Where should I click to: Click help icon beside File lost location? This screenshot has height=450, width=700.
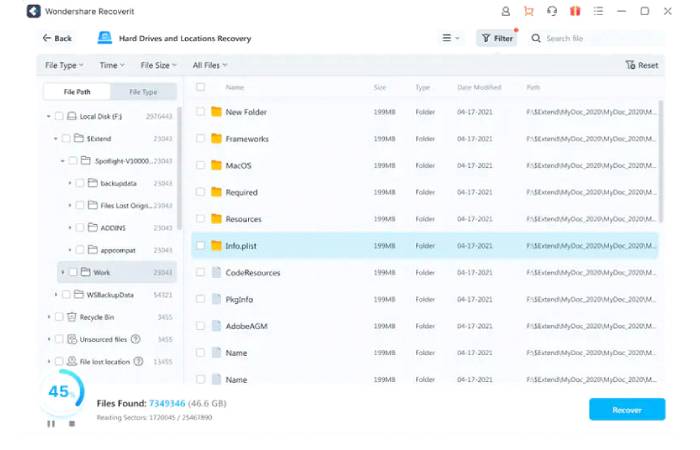[x=138, y=361]
